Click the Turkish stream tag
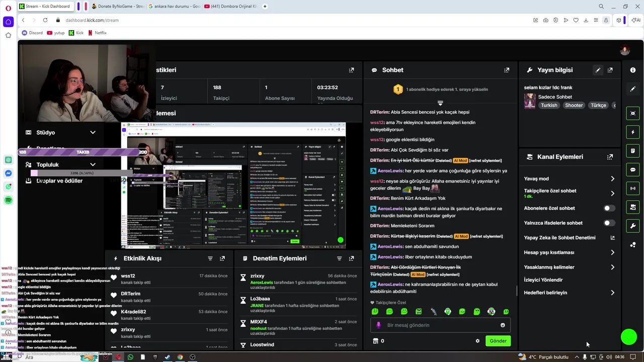Image resolution: width=644 pixels, height=362 pixels. (x=549, y=106)
